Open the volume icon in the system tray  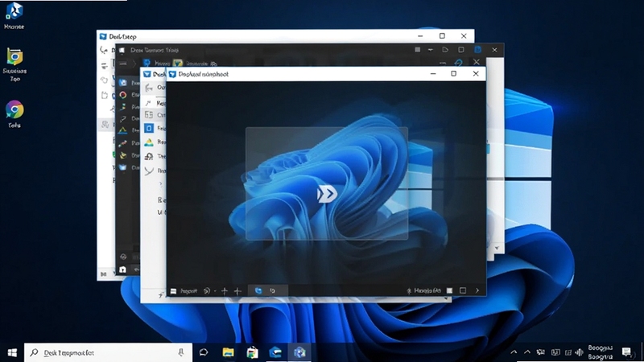click(579, 352)
